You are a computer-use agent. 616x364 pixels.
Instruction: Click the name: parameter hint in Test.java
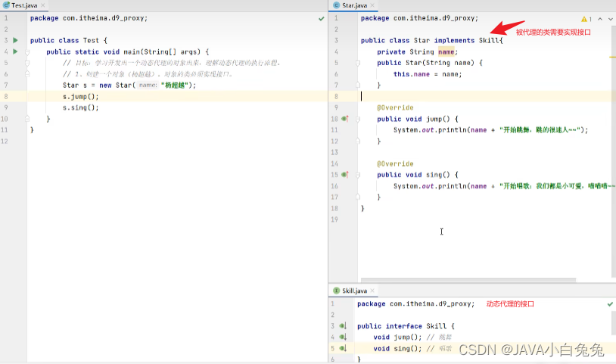148,86
